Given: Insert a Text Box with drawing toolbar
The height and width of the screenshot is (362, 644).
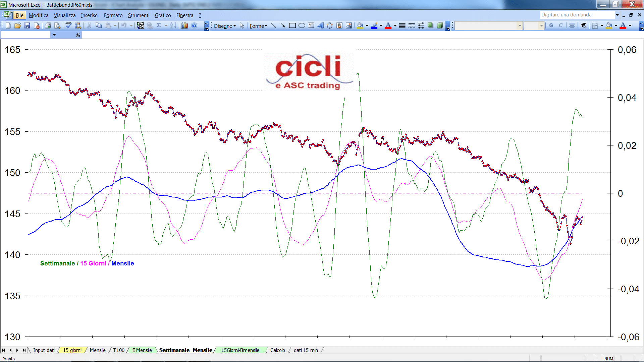Looking at the screenshot, I should (311, 25).
